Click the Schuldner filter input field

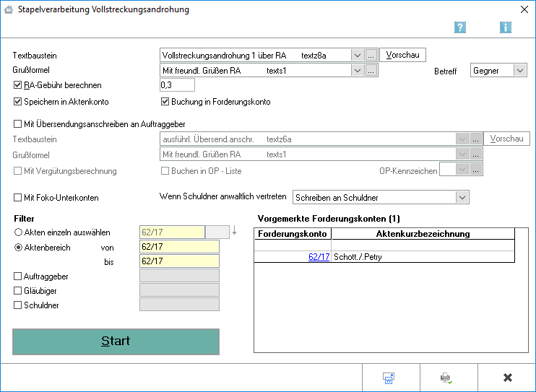(179, 305)
